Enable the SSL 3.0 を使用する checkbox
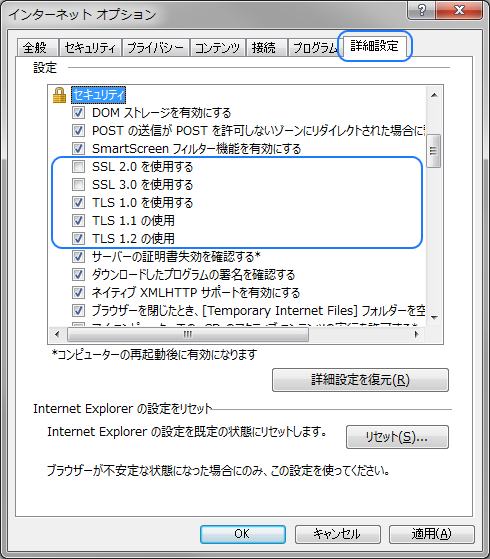This screenshot has height=559, width=490. point(78,184)
